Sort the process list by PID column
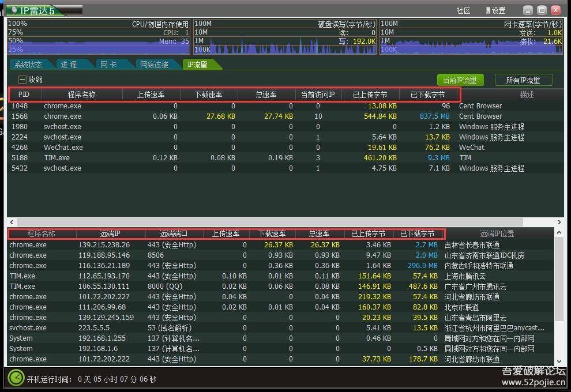This screenshot has height=392, width=571. (x=24, y=94)
